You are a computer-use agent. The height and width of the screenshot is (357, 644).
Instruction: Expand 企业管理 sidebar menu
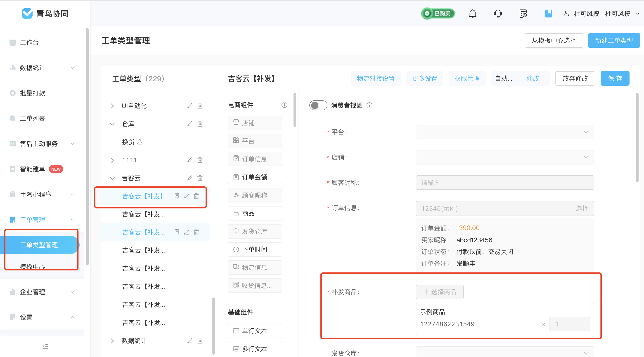pyautogui.click(x=42, y=292)
